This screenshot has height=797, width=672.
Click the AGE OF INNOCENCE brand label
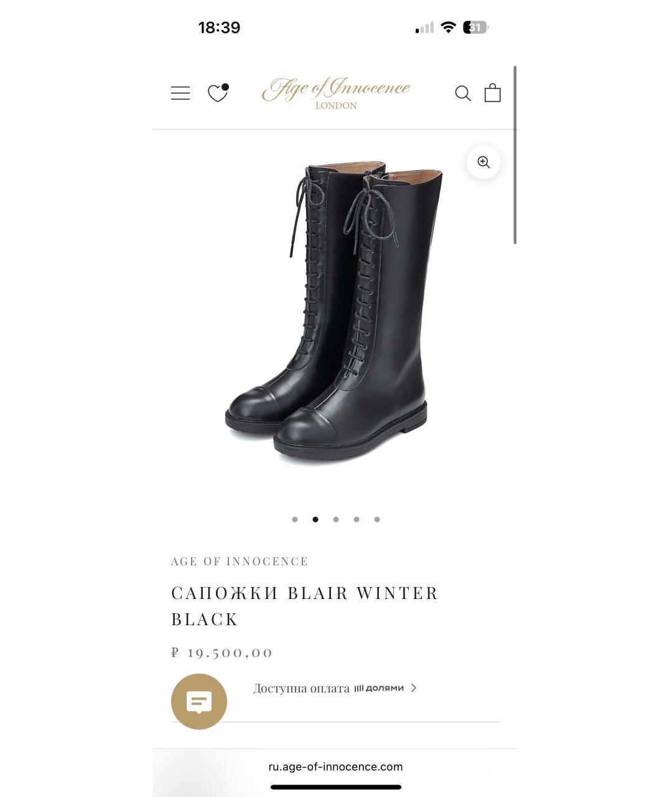240,562
